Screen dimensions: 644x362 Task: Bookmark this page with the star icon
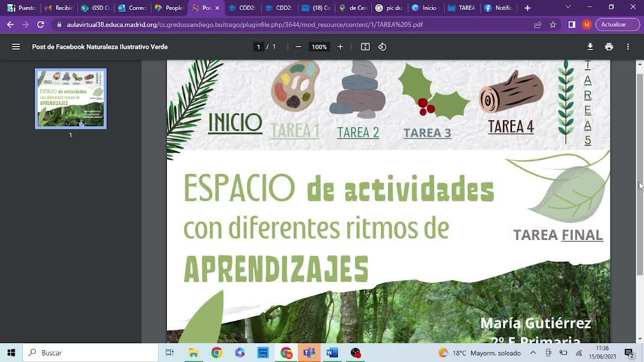pyautogui.click(x=553, y=25)
